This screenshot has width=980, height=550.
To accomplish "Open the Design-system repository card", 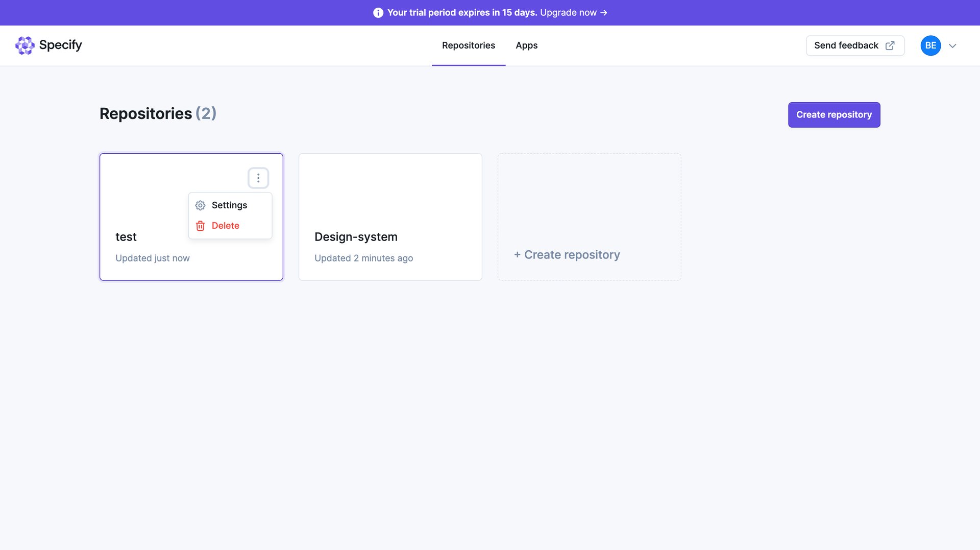I will 390,217.
